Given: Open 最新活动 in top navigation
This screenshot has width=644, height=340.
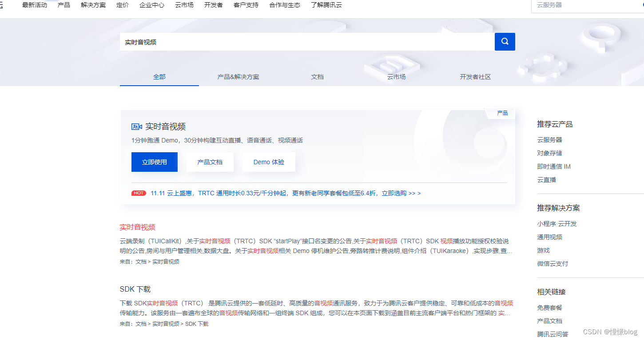Looking at the screenshot, I should tap(35, 5).
